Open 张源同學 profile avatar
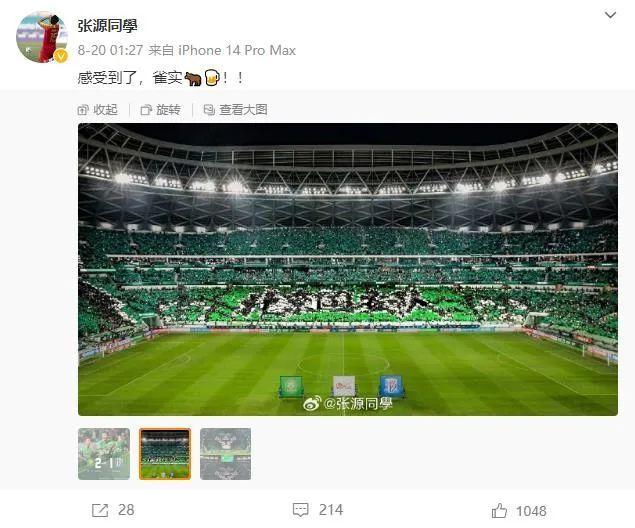 (42, 37)
